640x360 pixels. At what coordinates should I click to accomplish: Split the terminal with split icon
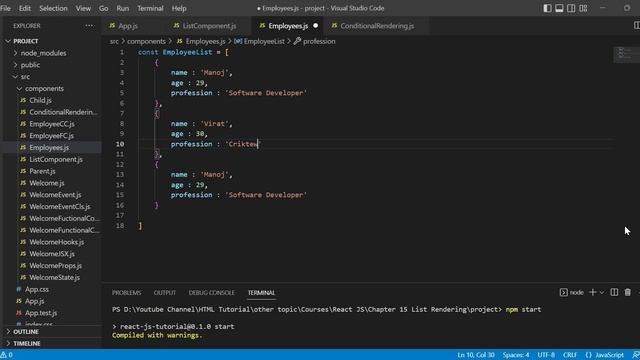pyautogui.click(x=614, y=292)
